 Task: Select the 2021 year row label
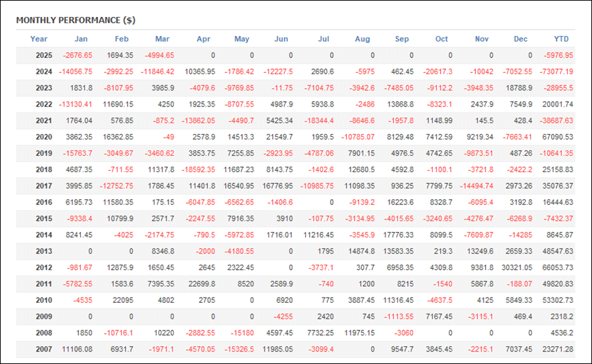point(44,121)
